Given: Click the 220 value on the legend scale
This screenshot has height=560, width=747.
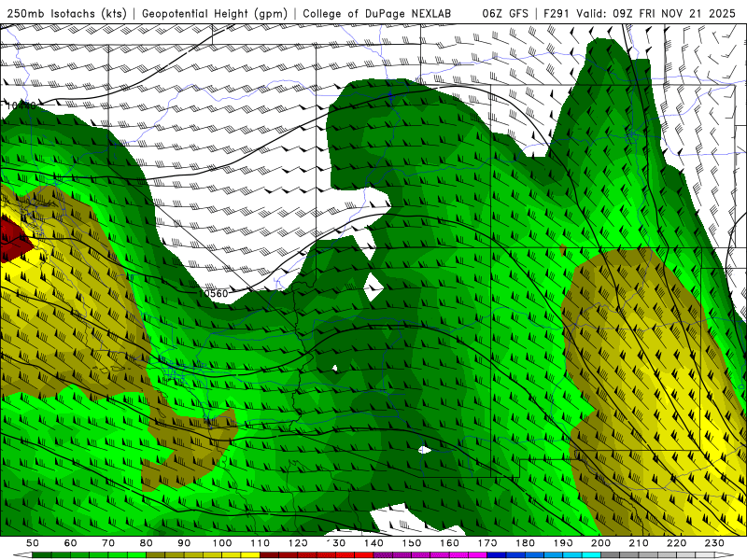Looking at the screenshot, I should 676,543.
